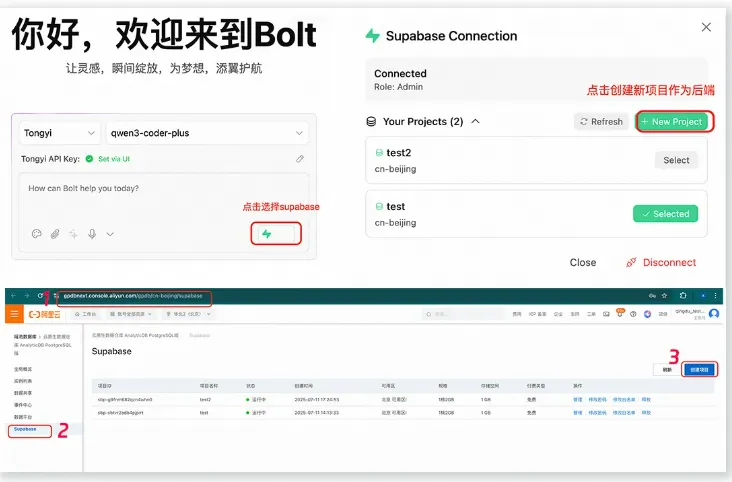
Task: Click the AnalyticDB PostgreSQL breadcrumb link
Action: point(135,335)
